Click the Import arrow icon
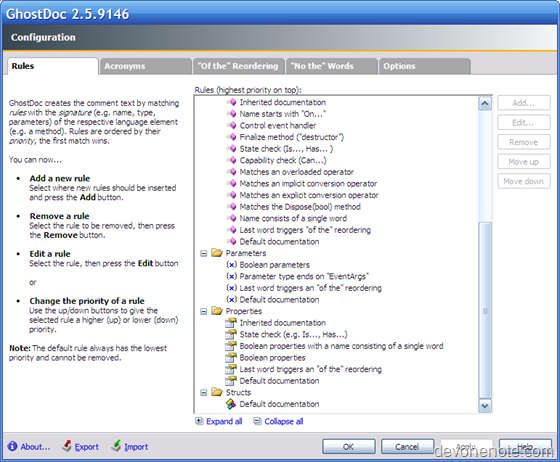Viewport: 560px width, 462px height. 116,446
